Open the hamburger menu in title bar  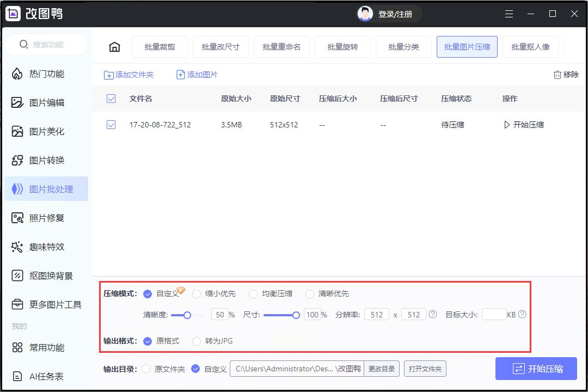[509, 14]
